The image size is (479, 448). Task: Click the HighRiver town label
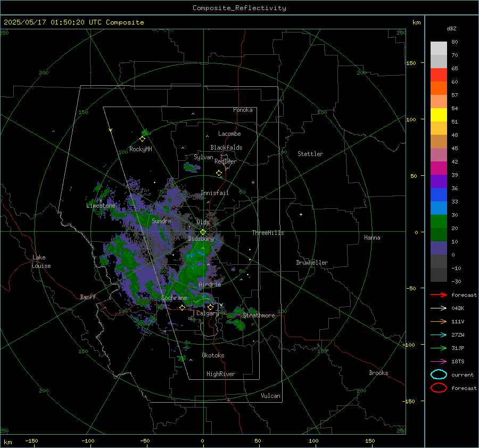pos(221,374)
